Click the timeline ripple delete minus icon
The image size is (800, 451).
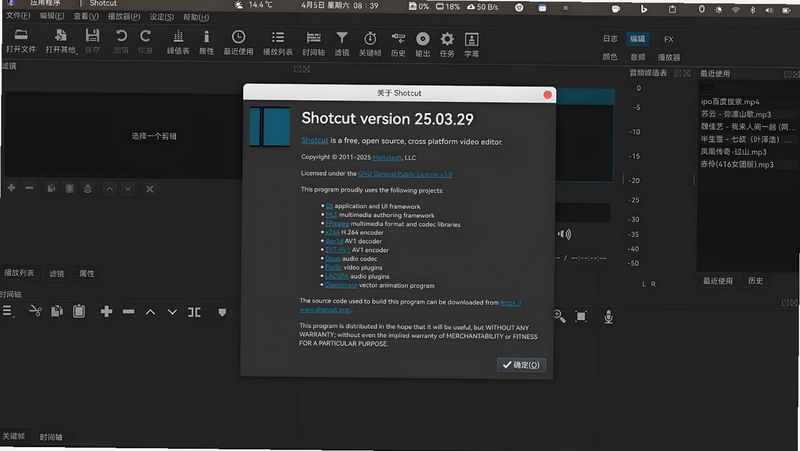pyautogui.click(x=129, y=311)
